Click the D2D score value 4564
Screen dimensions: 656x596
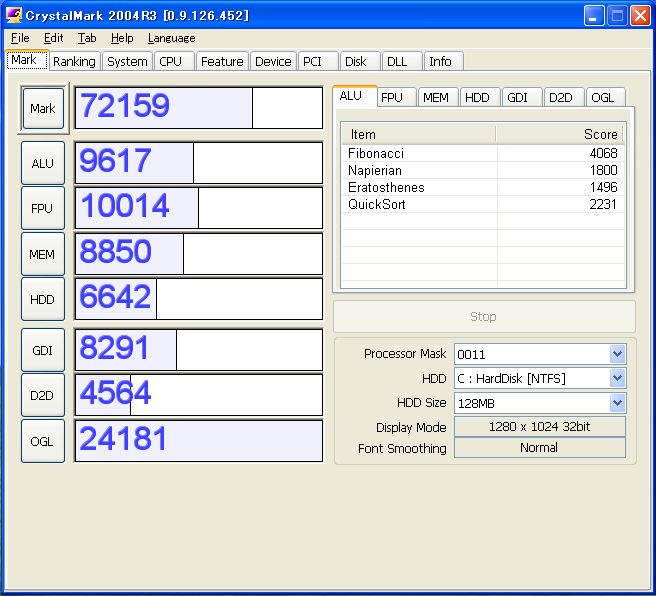(115, 393)
